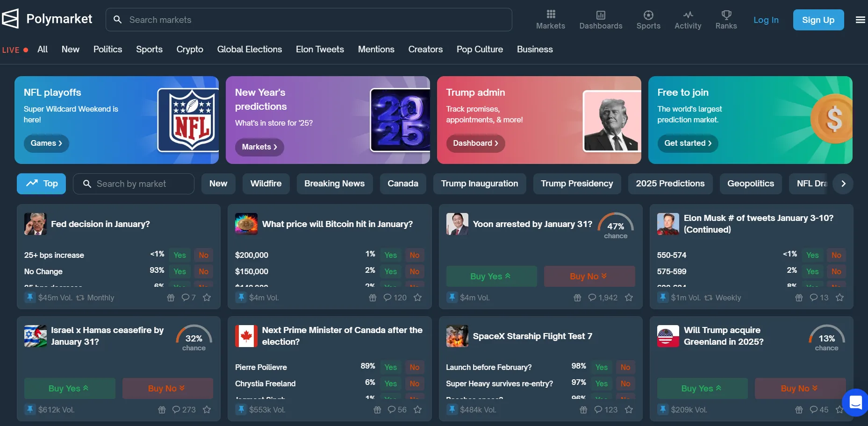Click the 32% chance gauge on Israel card
This screenshot has height=426, width=868.
[x=194, y=338]
